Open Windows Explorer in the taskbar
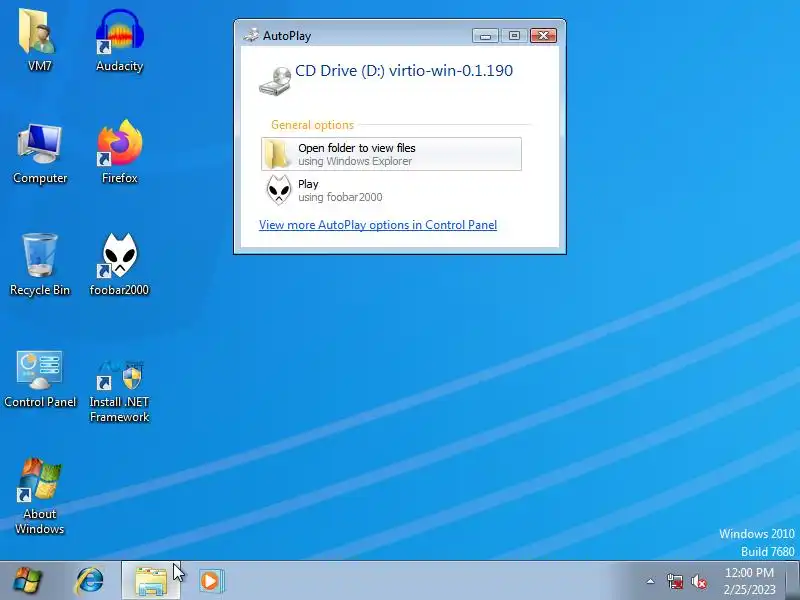Screen dimensions: 800x600 click(x=151, y=581)
